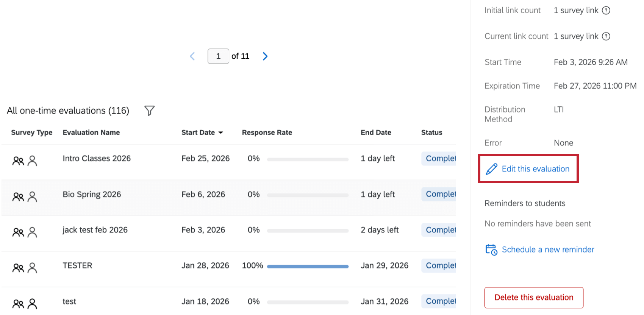Screen dimensions: 644x315
Task: Open the evaluations filter funnel icon
Action: tap(149, 111)
